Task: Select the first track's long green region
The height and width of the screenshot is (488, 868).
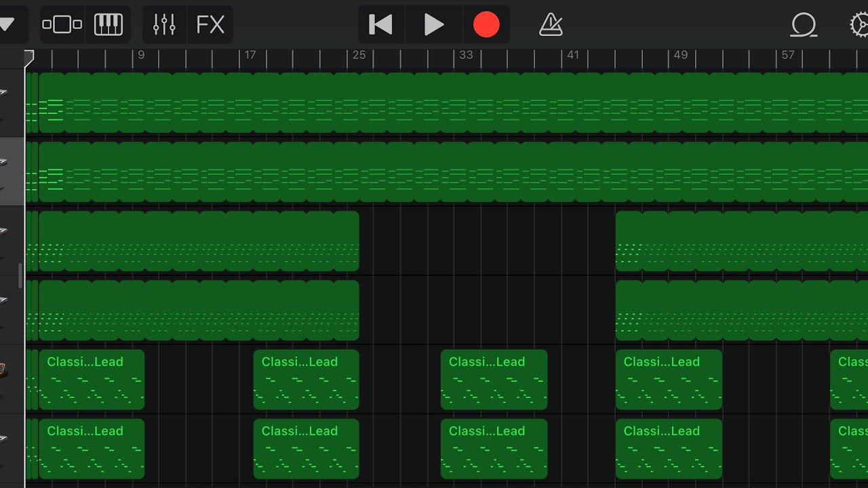Action: click(453, 102)
